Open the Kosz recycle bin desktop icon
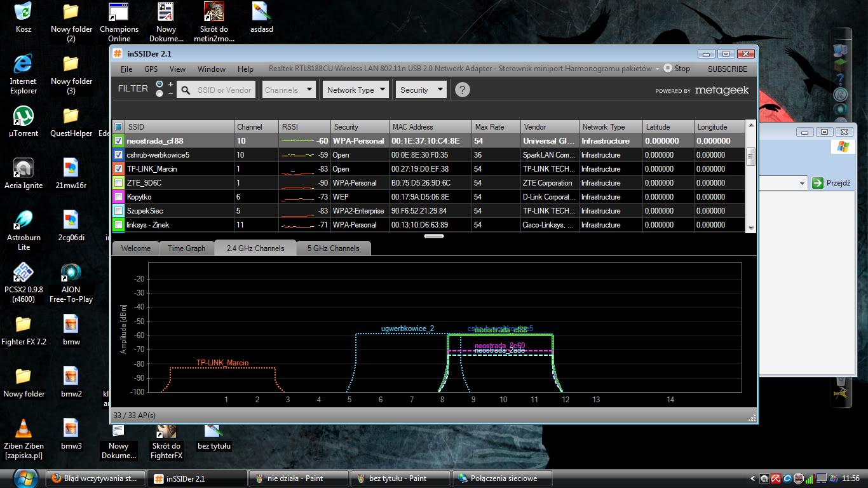This screenshot has width=868, height=488. pyautogui.click(x=24, y=18)
